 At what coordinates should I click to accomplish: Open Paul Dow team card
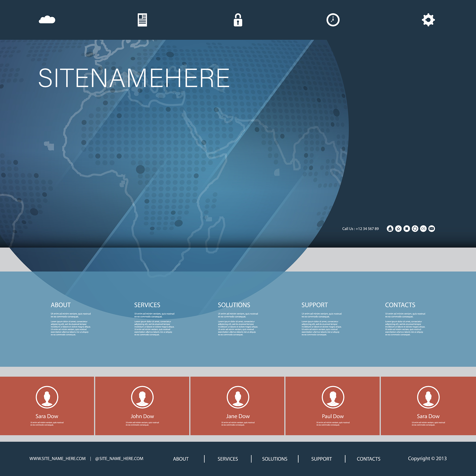point(333,406)
